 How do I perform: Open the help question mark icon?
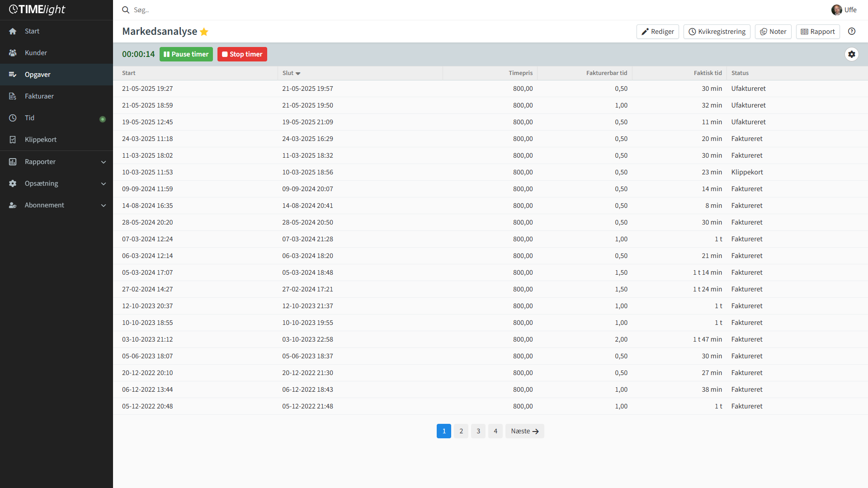point(852,32)
